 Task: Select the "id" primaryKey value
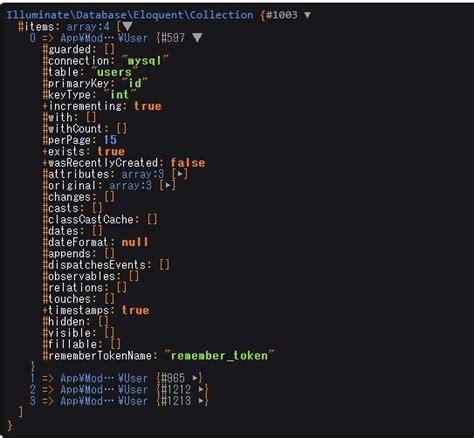135,83
